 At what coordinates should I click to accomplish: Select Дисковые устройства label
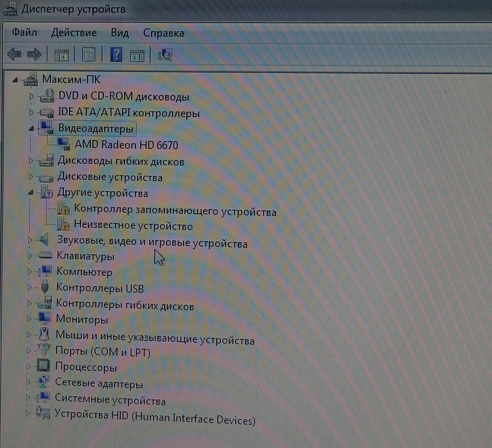tap(110, 177)
